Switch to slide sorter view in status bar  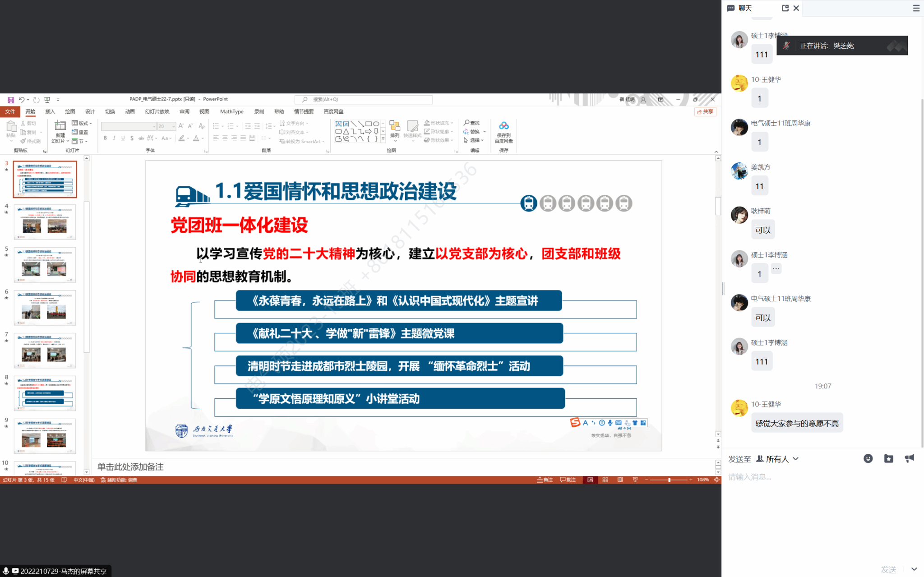[605, 480]
